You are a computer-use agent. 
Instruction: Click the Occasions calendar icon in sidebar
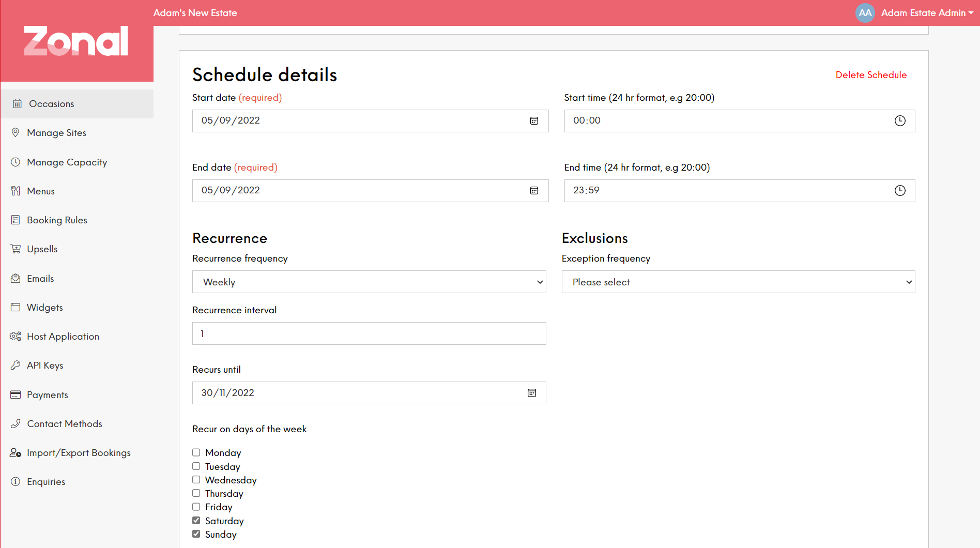[x=17, y=104]
